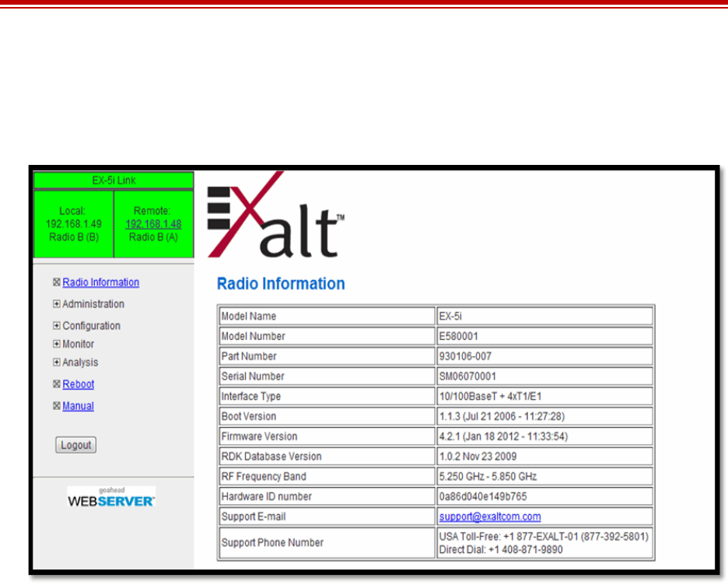
Task: Select the Analysis menu item
Action: (x=80, y=363)
